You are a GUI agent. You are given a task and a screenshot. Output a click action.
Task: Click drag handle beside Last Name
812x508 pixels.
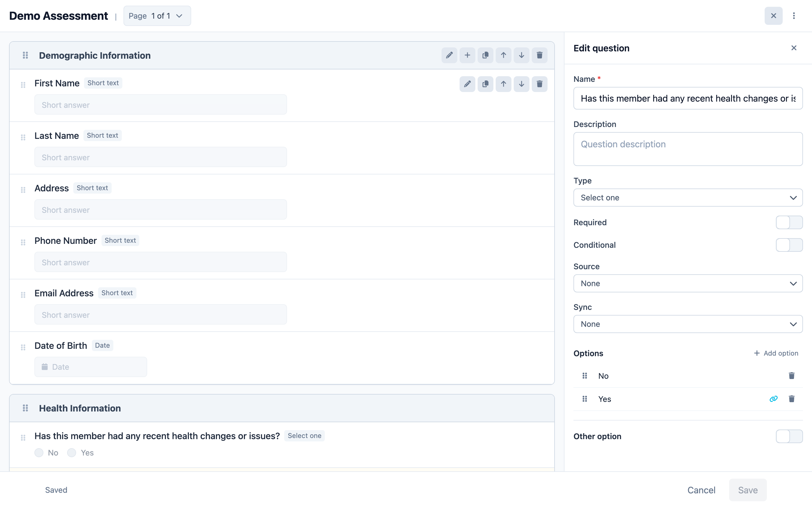pos(23,137)
